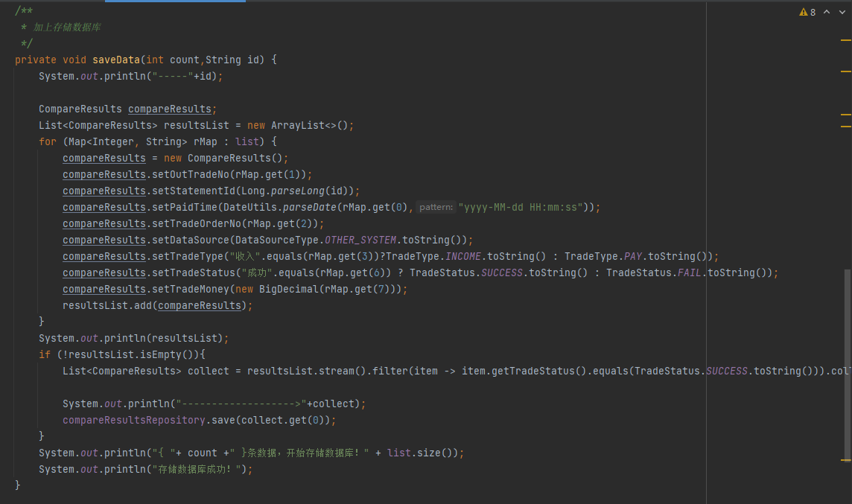Click the bottommost yellow warning stripe marker
The height and width of the screenshot is (504, 852).
845,460
